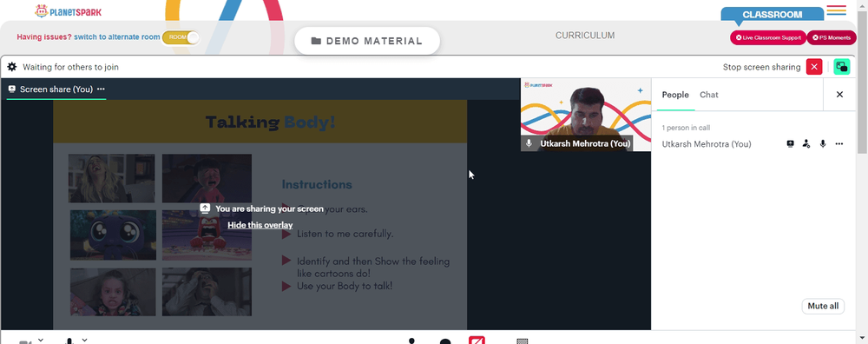Open the CURRICULUM tab

point(585,36)
